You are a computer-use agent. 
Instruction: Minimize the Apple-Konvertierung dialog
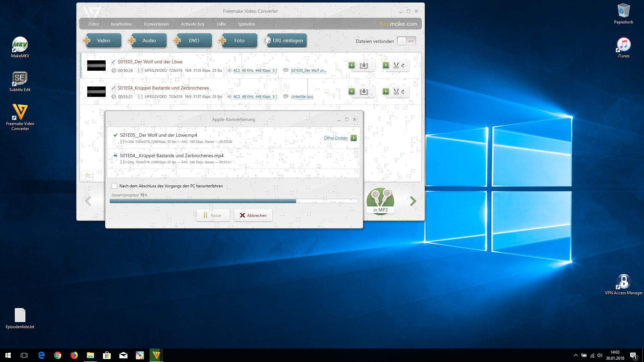339,120
